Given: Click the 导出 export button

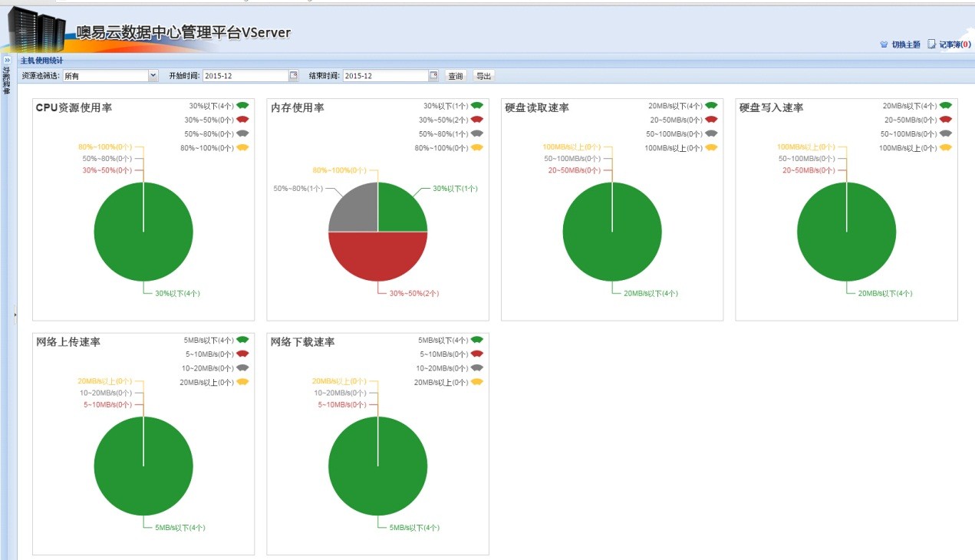Looking at the screenshot, I should [483, 76].
